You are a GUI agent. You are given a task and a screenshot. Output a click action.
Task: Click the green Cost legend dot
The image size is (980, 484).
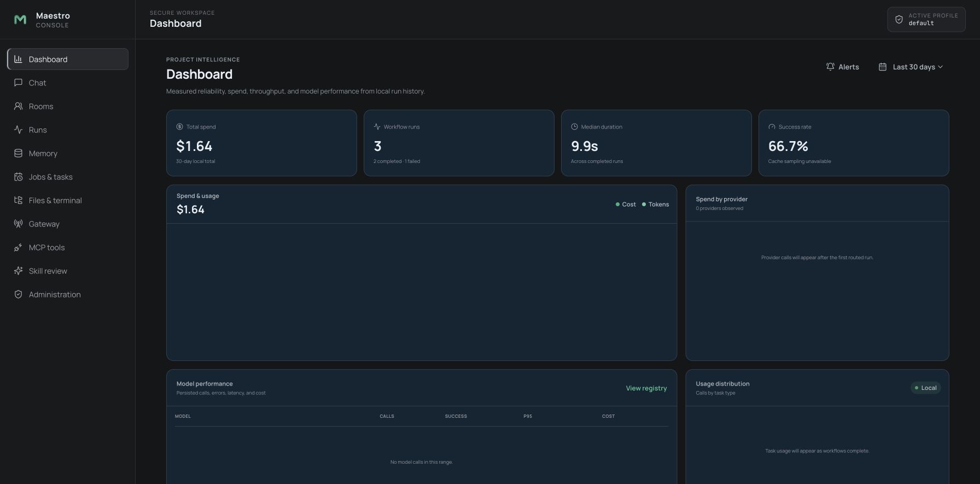point(617,205)
